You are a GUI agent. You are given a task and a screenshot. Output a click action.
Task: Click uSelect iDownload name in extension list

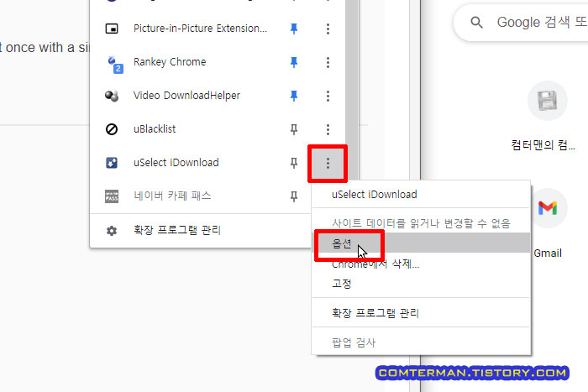point(176,162)
